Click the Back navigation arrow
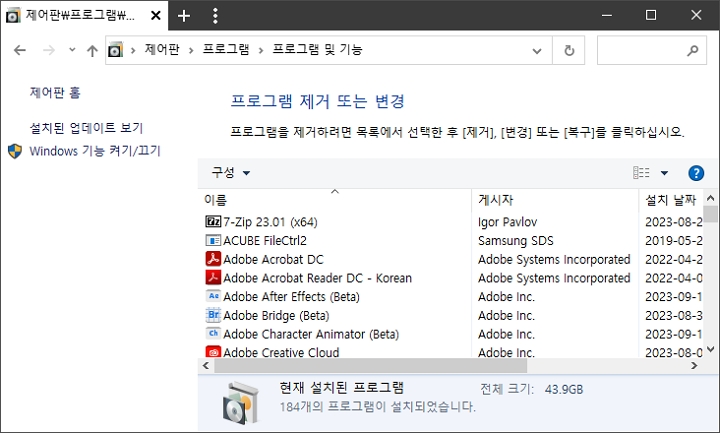The image size is (720, 433). (20, 50)
